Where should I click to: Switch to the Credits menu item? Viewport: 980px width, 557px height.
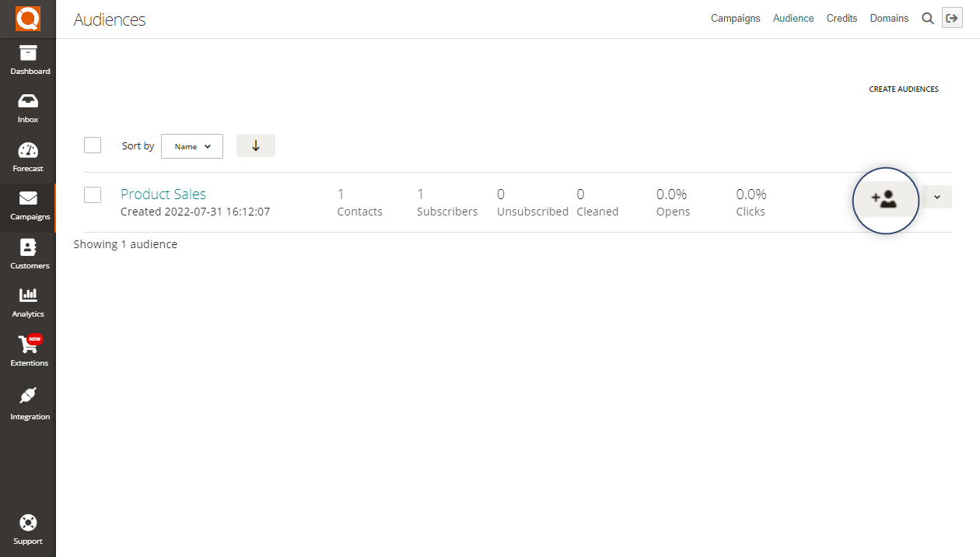point(842,19)
